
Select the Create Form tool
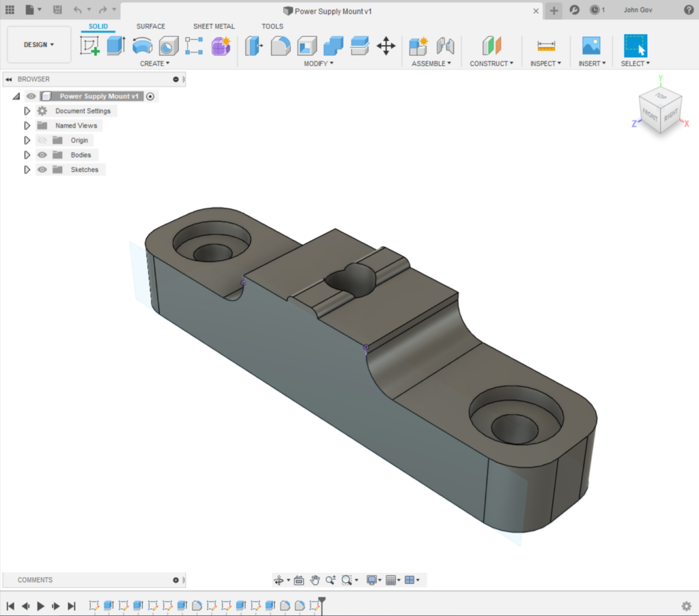[220, 46]
